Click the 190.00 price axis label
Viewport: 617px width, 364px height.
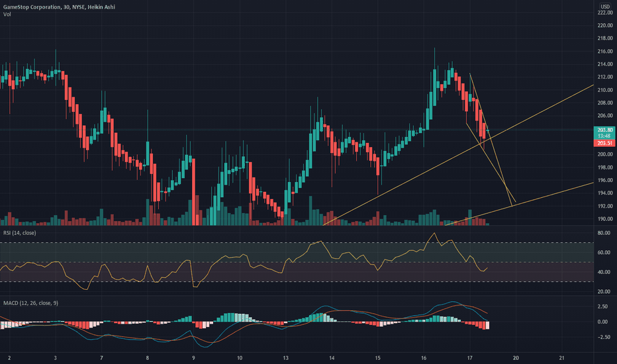tap(605, 219)
